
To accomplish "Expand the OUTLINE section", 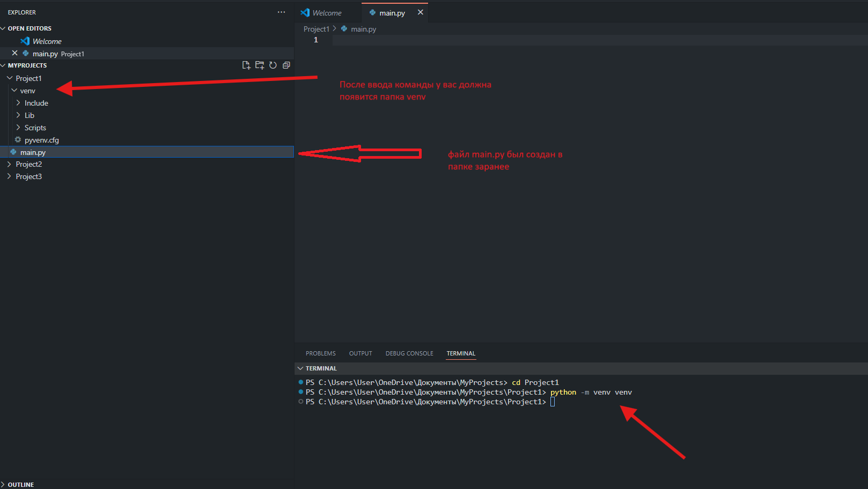I will [20, 484].
